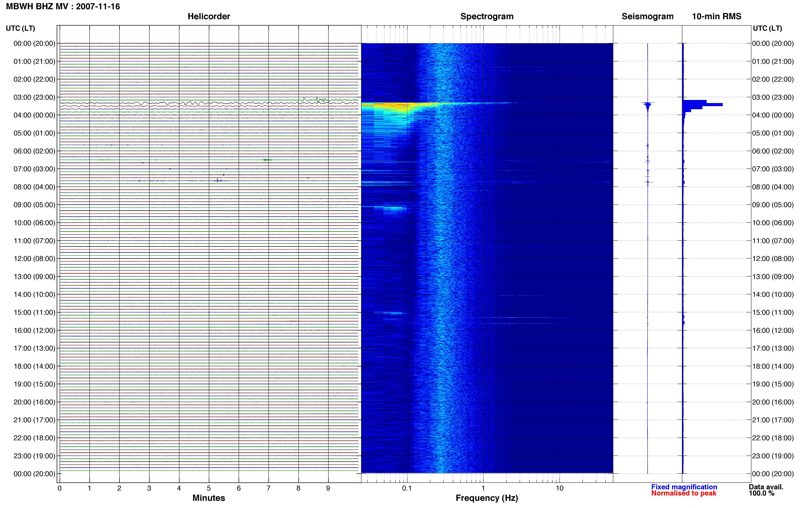The width and height of the screenshot is (812, 508).
Task: Click the 'UTC (LT)' label beside 10-min RMS
Action: pos(767,28)
